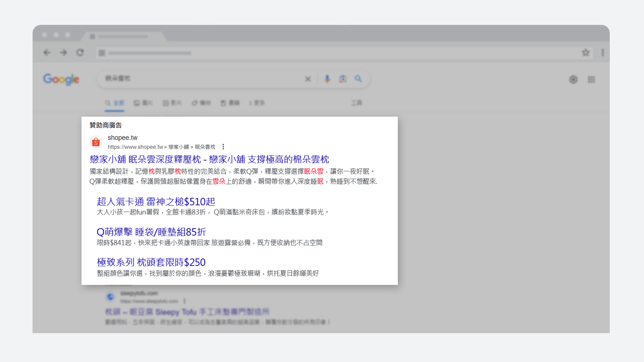Start voice search with microphone icon
Image resolution: width=644 pixels, height=362 pixels.
[327, 79]
